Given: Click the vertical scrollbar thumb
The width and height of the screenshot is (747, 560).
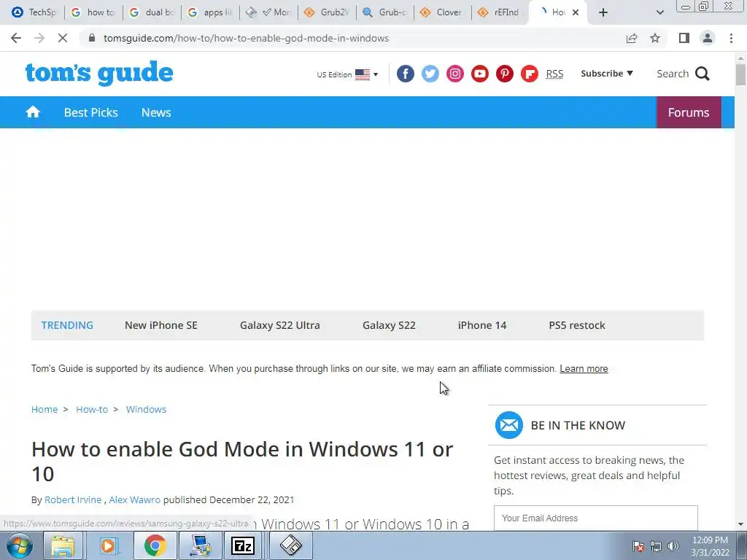Looking at the screenshot, I should [740, 74].
